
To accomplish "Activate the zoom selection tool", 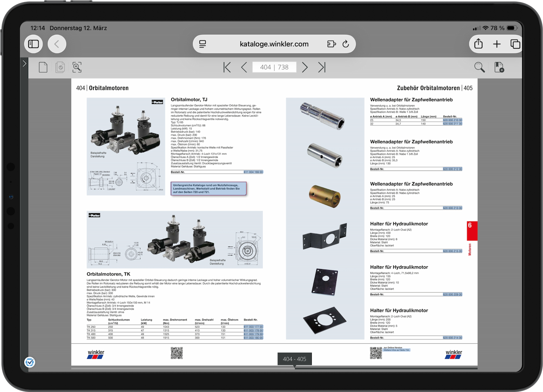I will [77, 67].
